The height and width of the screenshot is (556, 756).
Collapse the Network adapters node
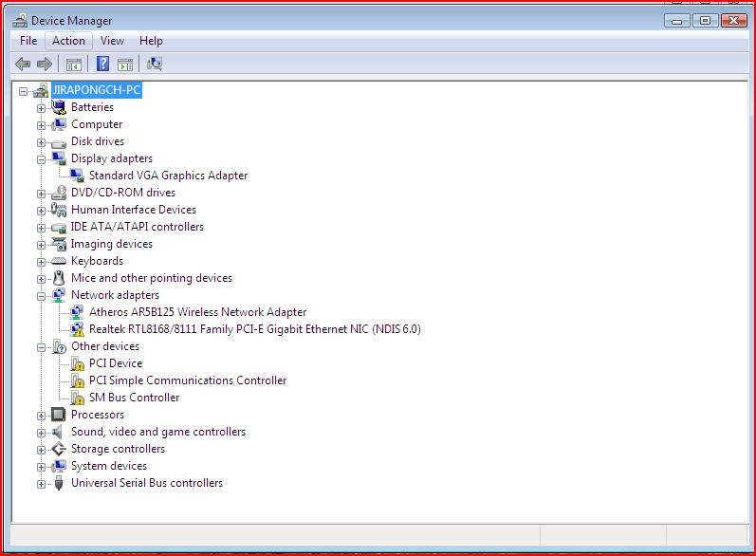tap(41, 296)
